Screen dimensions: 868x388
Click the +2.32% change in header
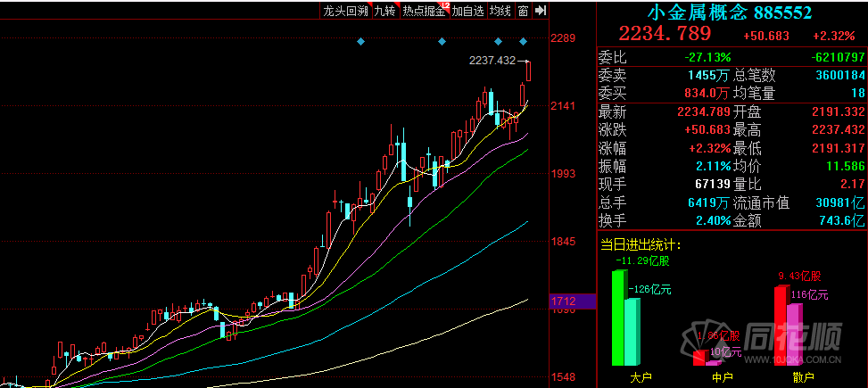tap(834, 36)
